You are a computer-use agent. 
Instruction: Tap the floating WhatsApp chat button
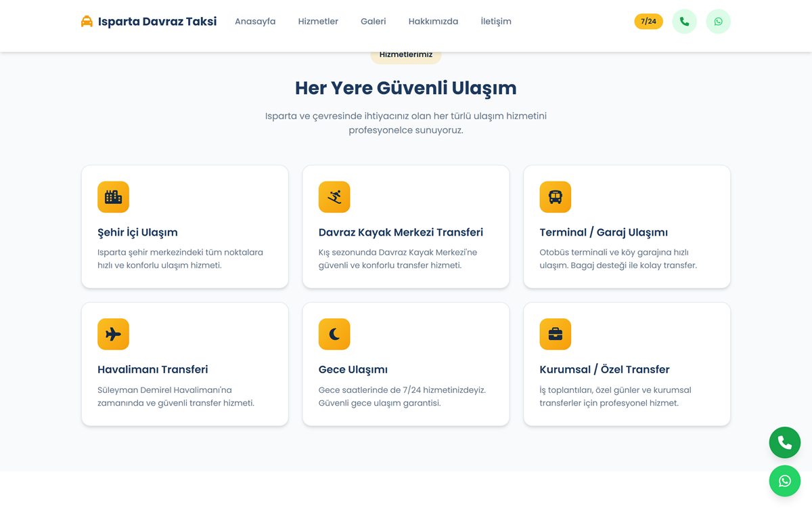(x=785, y=481)
